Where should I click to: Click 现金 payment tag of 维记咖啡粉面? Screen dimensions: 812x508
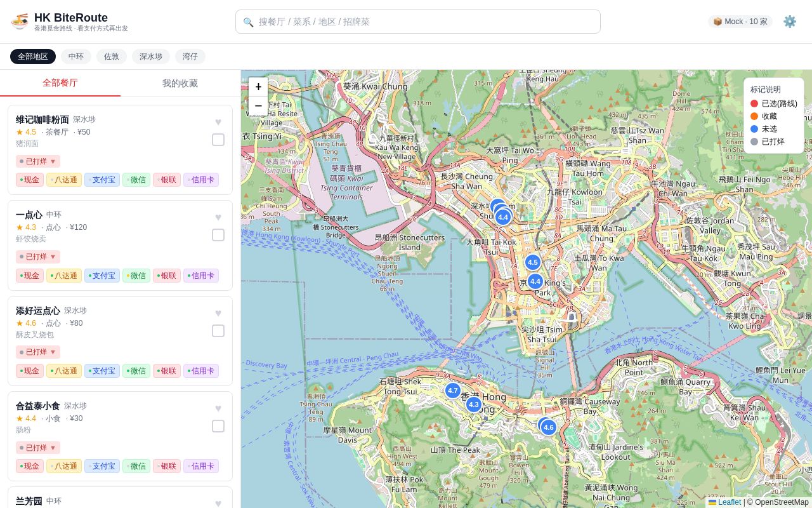pyautogui.click(x=30, y=180)
